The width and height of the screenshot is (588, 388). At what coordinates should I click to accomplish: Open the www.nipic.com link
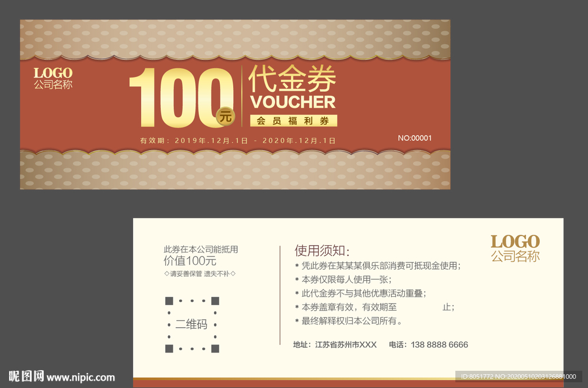80,377
